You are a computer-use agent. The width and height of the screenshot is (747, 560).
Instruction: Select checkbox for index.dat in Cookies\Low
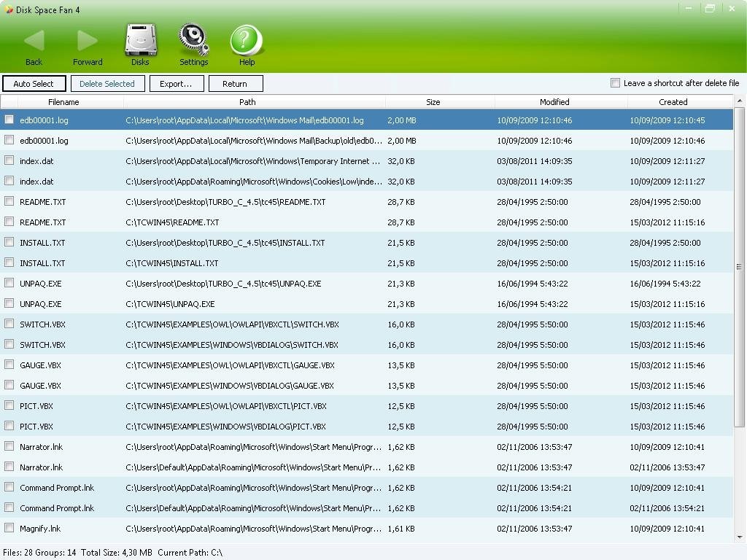(9, 181)
